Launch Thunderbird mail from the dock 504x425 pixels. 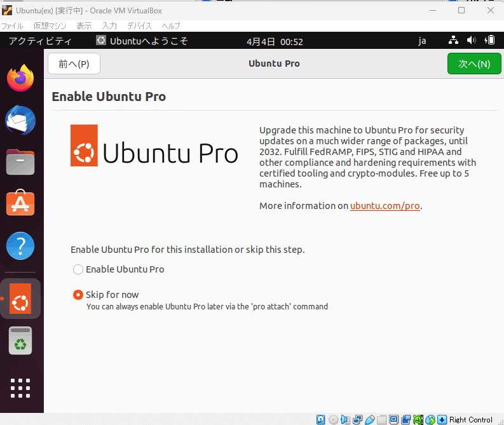pyautogui.click(x=20, y=120)
